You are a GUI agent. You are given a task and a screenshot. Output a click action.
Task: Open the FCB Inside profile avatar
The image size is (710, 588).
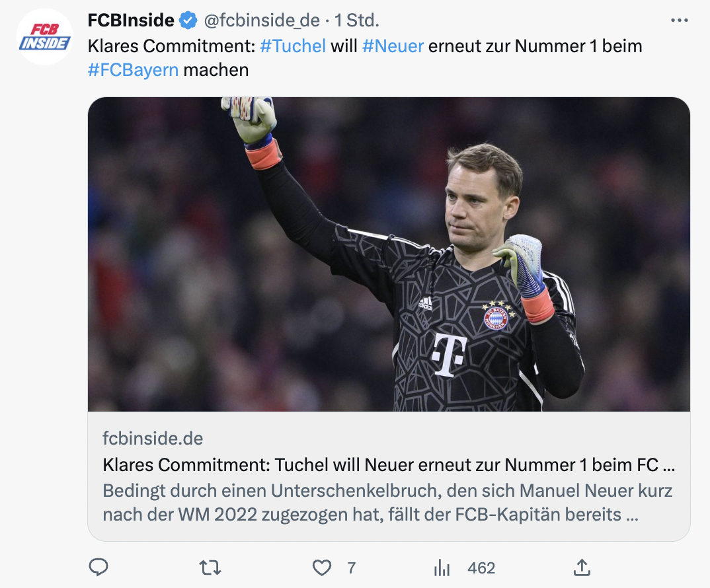tap(44, 37)
